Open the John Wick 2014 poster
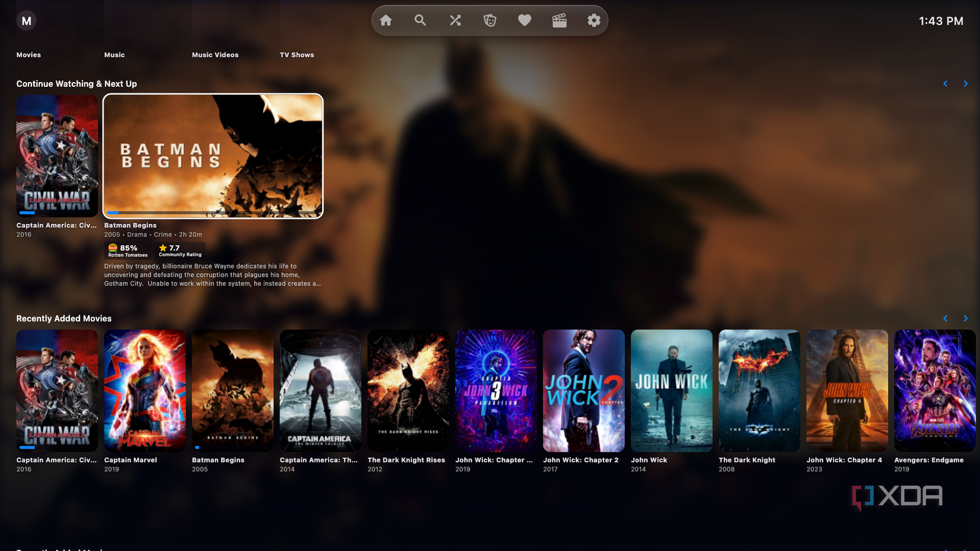 pyautogui.click(x=672, y=391)
